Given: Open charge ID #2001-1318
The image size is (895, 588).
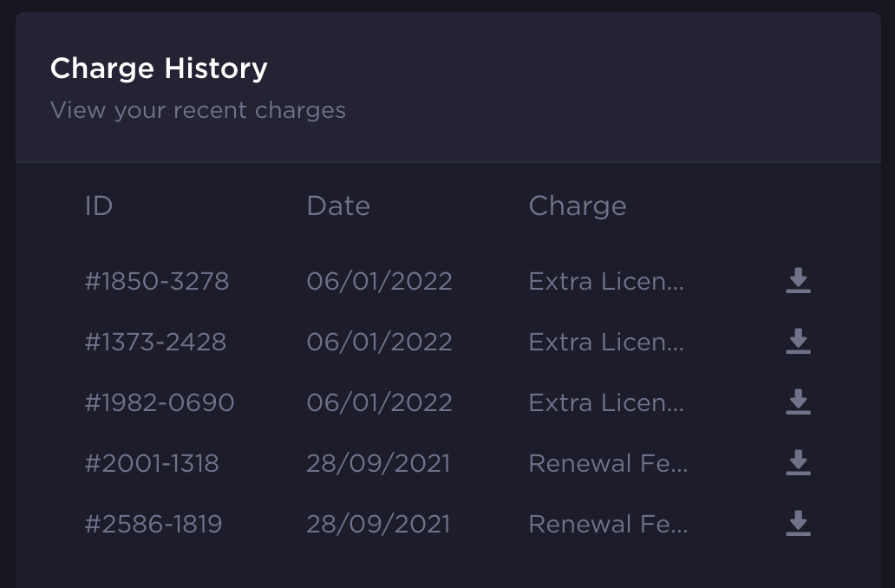Looking at the screenshot, I should 152,463.
